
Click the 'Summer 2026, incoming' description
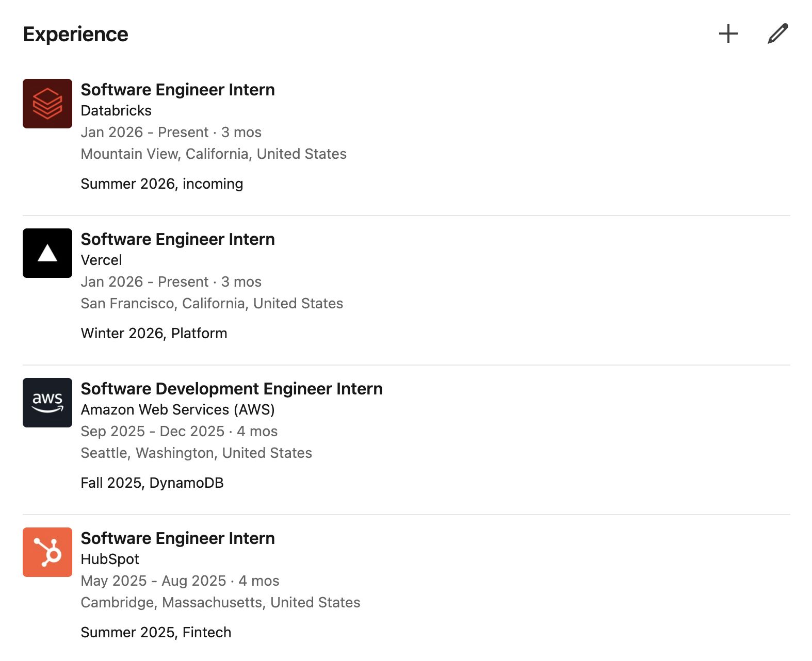point(161,184)
